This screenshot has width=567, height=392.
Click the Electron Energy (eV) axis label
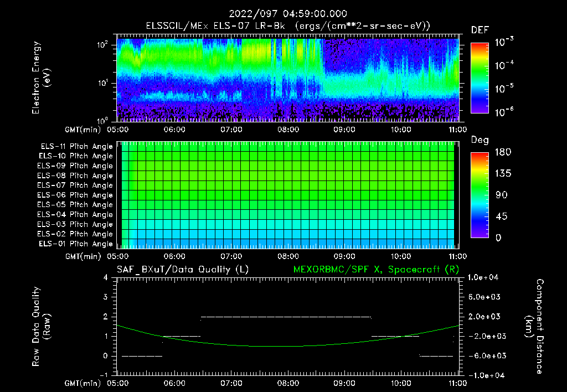(41, 78)
